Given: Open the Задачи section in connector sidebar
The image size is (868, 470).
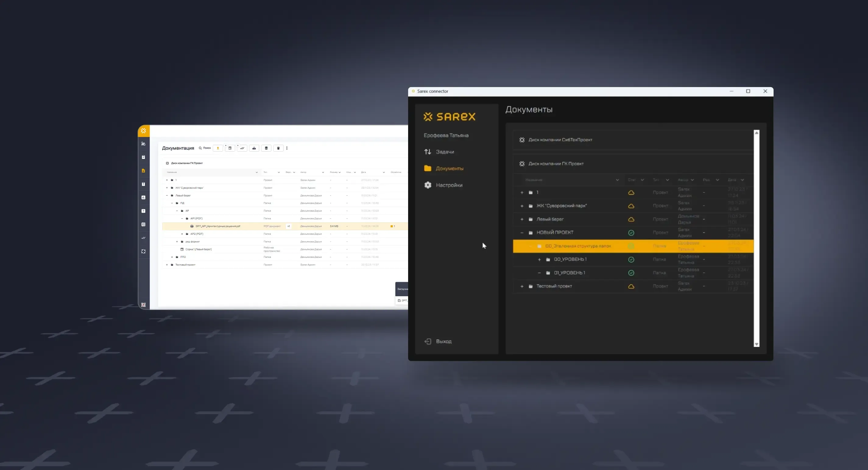Looking at the screenshot, I should 444,152.
